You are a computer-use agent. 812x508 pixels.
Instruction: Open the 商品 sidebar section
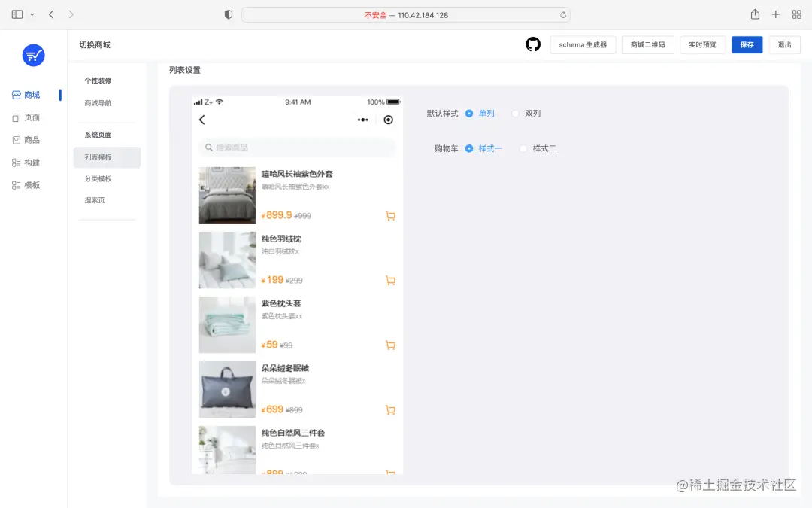tap(26, 140)
